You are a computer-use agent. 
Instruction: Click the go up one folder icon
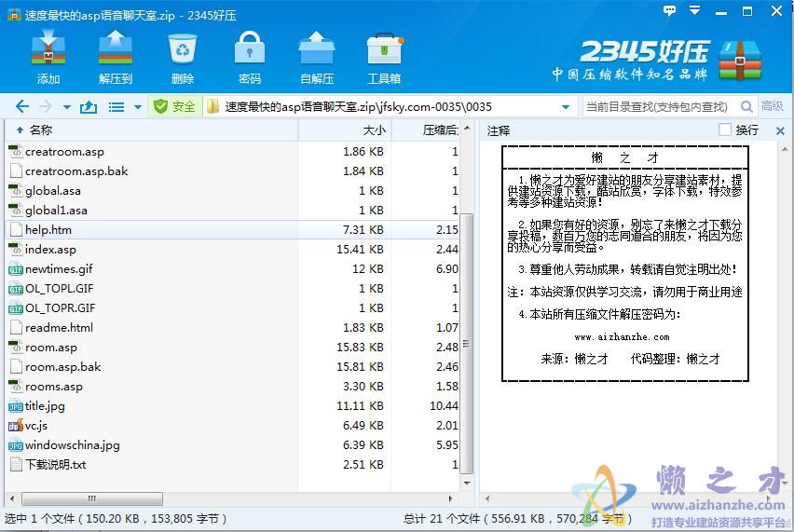(x=89, y=107)
